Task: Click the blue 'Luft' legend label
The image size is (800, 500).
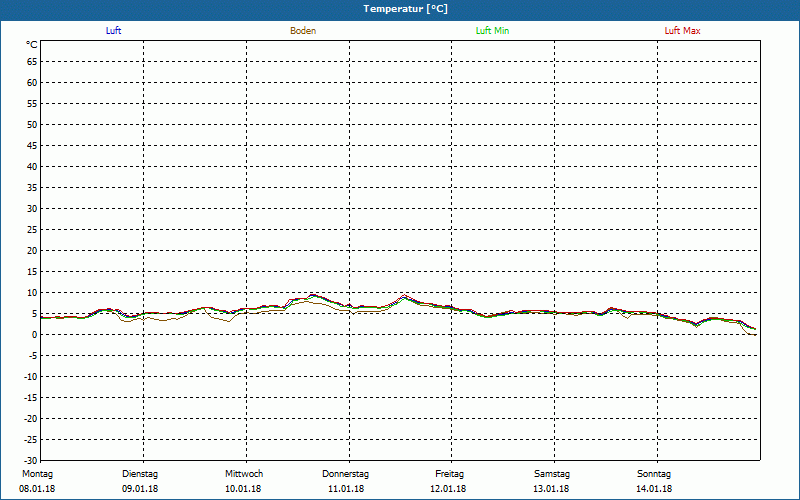Action: coord(113,31)
